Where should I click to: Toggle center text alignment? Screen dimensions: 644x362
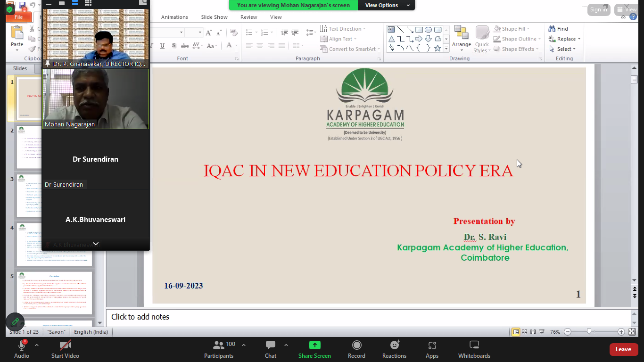(x=260, y=46)
